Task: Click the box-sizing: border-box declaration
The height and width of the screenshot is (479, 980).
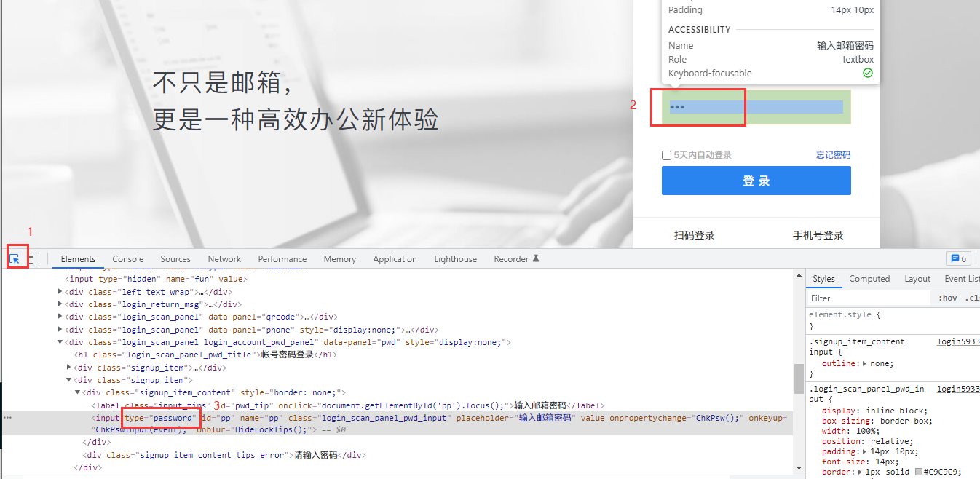Action: [x=877, y=421]
